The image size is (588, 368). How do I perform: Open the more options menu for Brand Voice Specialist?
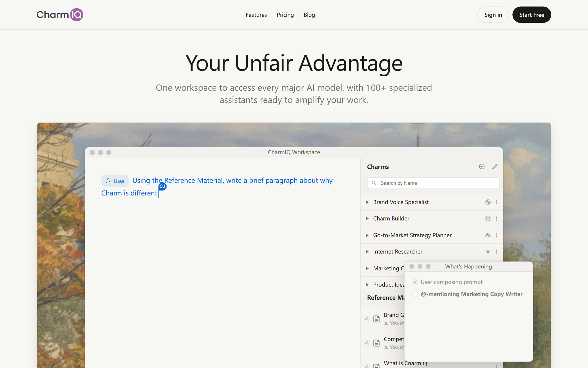[496, 202]
